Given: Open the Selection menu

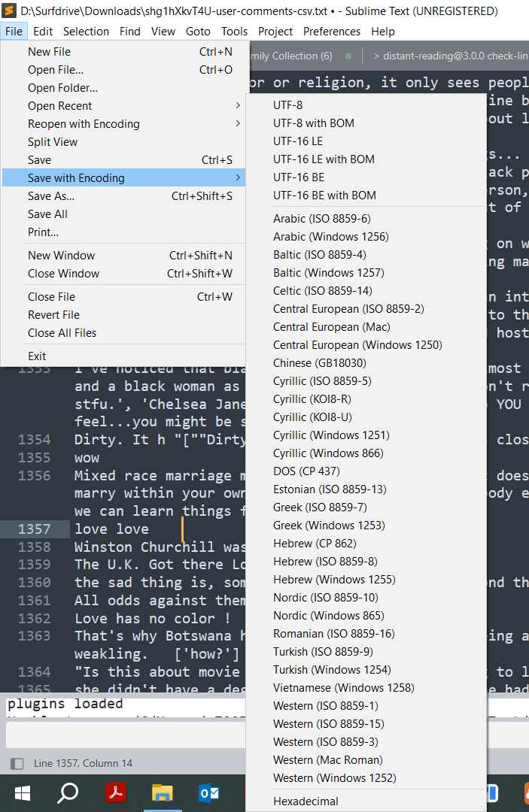Looking at the screenshot, I should click(86, 31).
